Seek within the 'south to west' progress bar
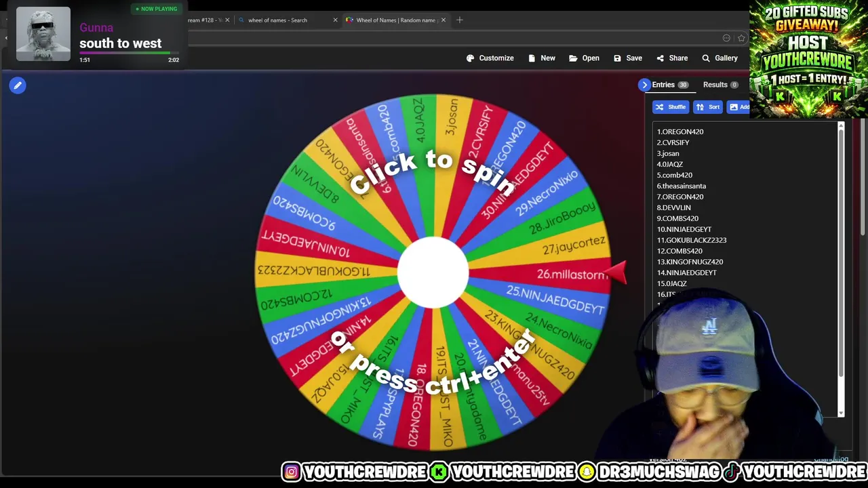This screenshot has width=868, height=488. point(129,53)
